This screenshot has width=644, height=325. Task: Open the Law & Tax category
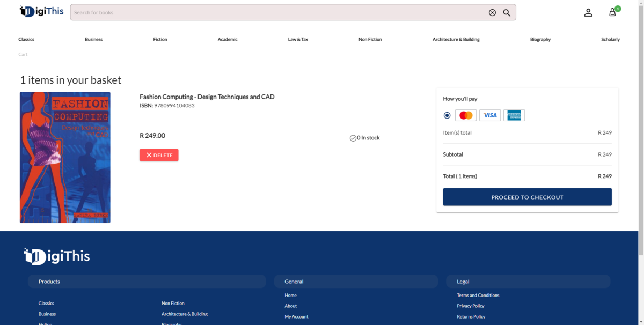pyautogui.click(x=298, y=40)
